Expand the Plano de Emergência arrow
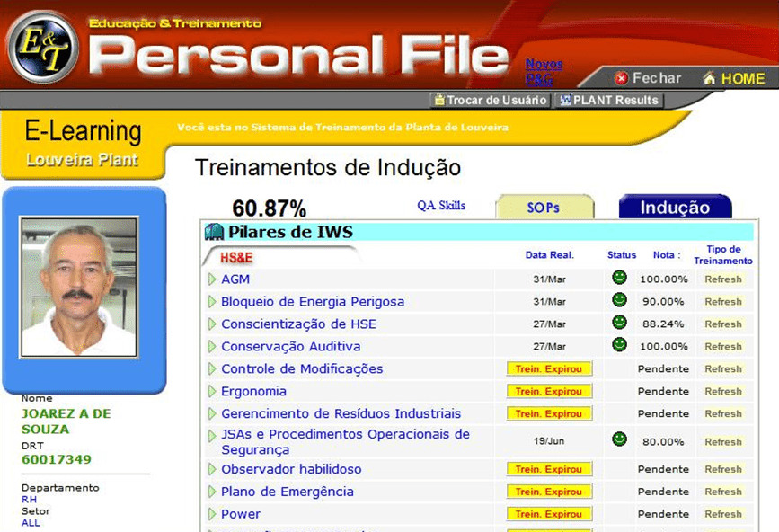The width and height of the screenshot is (779, 532). pos(212,492)
